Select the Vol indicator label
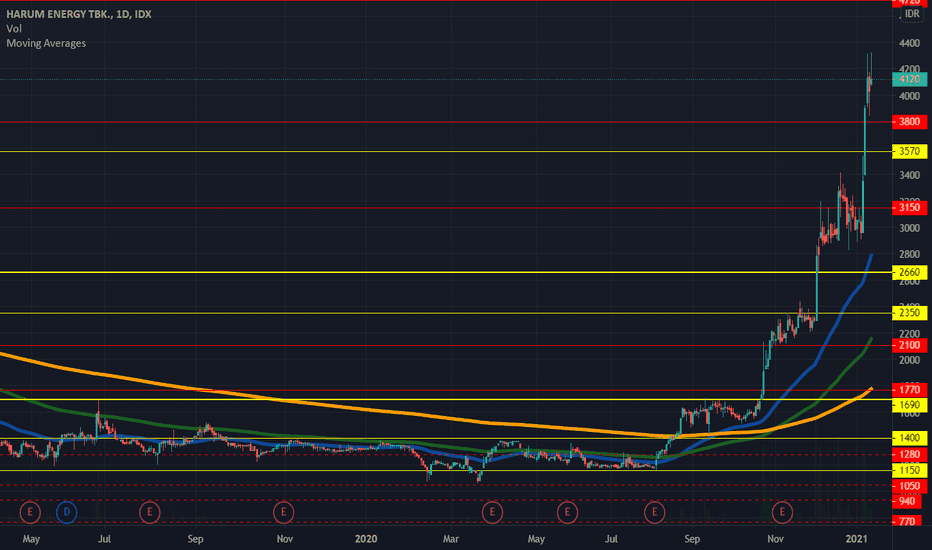This screenshot has width=932, height=550. (14, 29)
